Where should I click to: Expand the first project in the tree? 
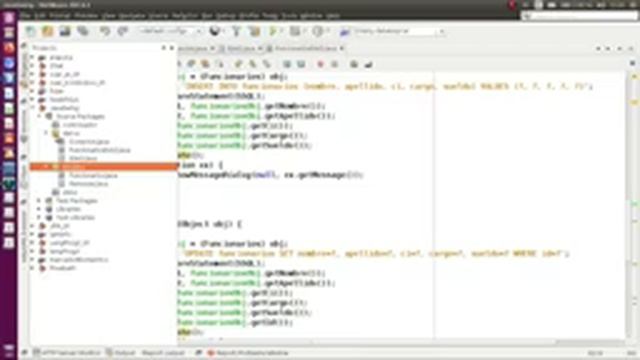(x=33, y=58)
